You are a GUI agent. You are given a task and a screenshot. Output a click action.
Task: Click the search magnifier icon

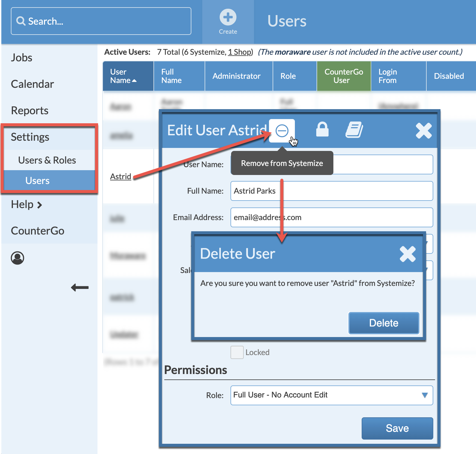(21, 21)
